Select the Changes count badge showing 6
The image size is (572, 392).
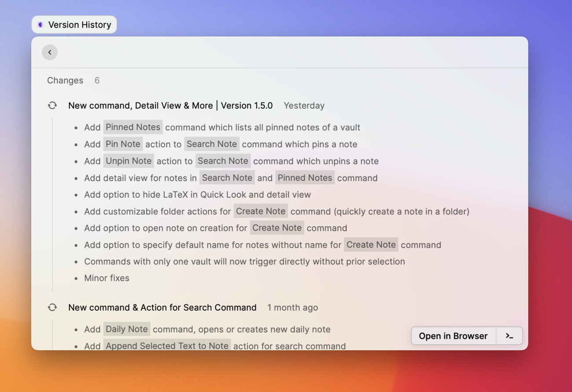(97, 80)
